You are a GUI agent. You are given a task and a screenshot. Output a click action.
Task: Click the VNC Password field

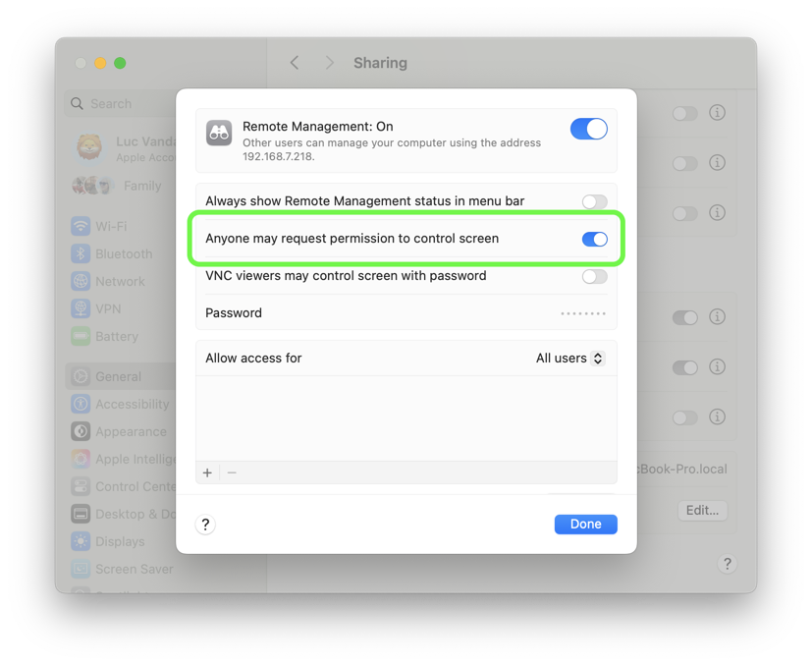tap(583, 313)
